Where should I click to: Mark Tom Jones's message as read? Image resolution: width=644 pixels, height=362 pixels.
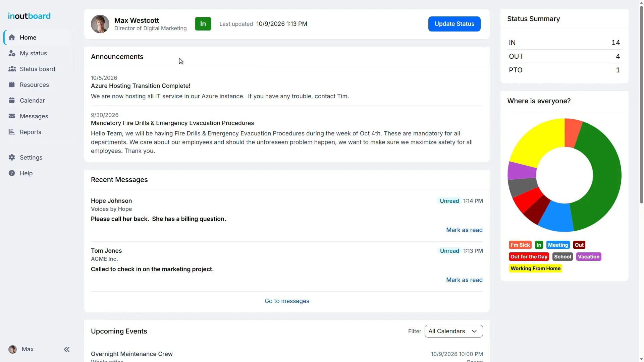click(x=464, y=280)
